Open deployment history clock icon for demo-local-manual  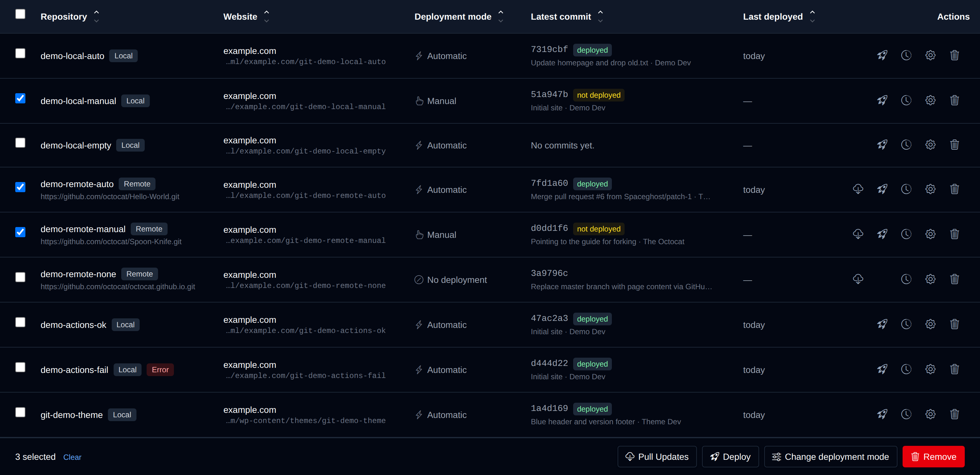(906, 100)
